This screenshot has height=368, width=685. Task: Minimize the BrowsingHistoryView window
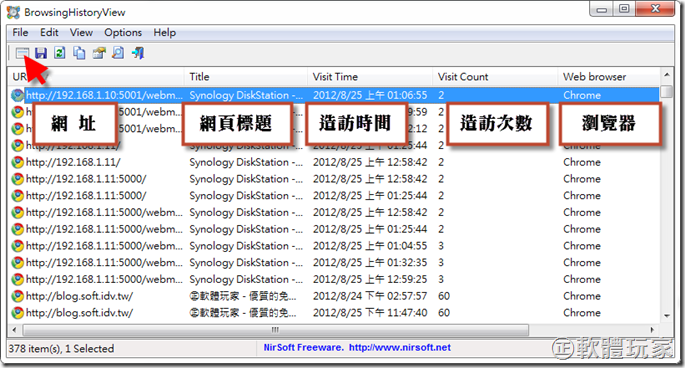click(x=602, y=9)
